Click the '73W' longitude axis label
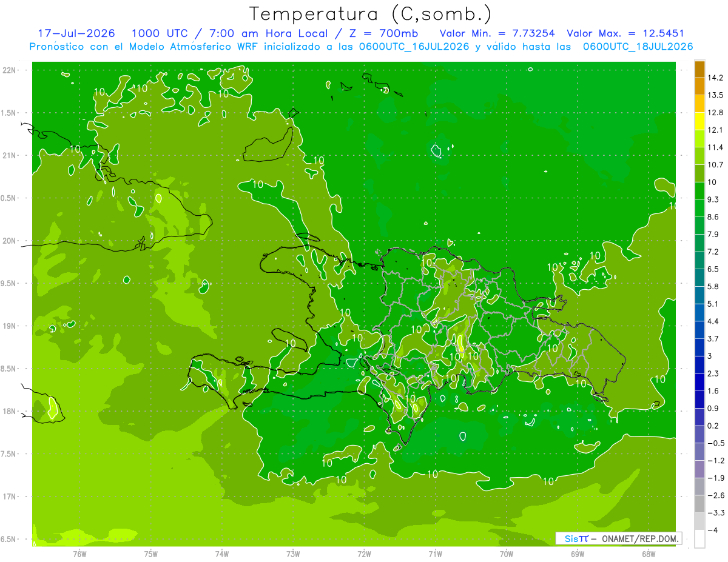 (293, 554)
